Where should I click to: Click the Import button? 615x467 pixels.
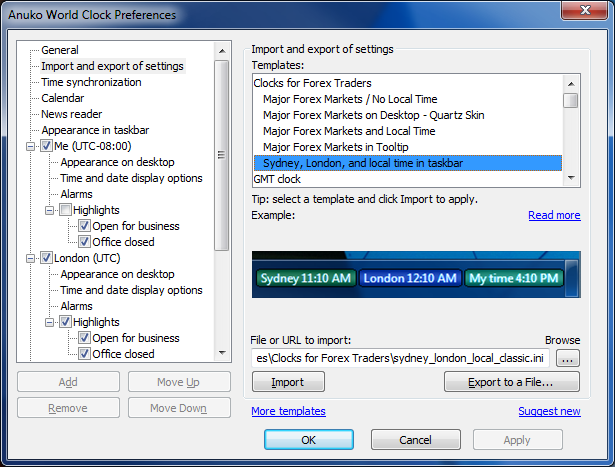click(x=288, y=382)
